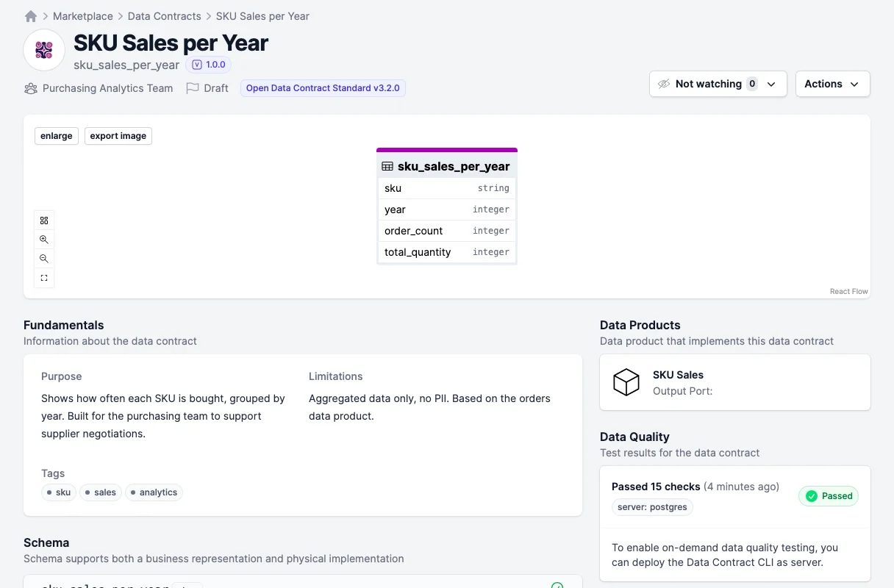Click the Data Products section heading
The height and width of the screenshot is (588, 894).
click(640, 325)
